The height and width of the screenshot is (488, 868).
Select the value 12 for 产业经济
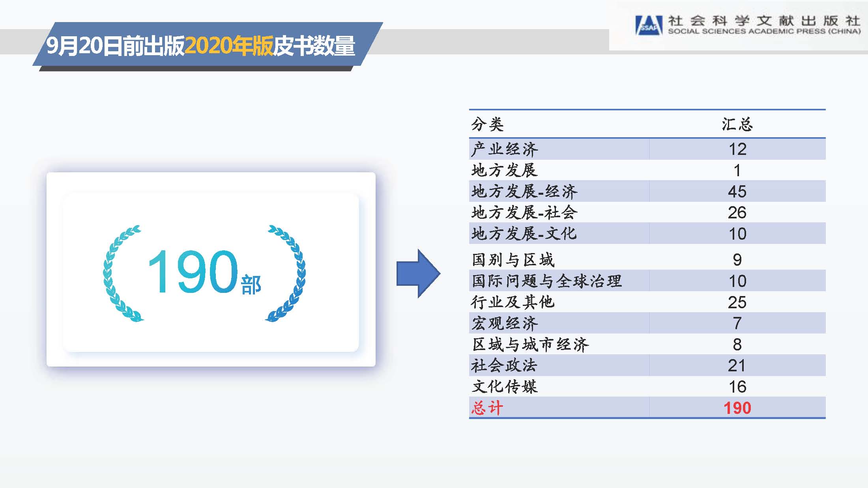pos(737,149)
